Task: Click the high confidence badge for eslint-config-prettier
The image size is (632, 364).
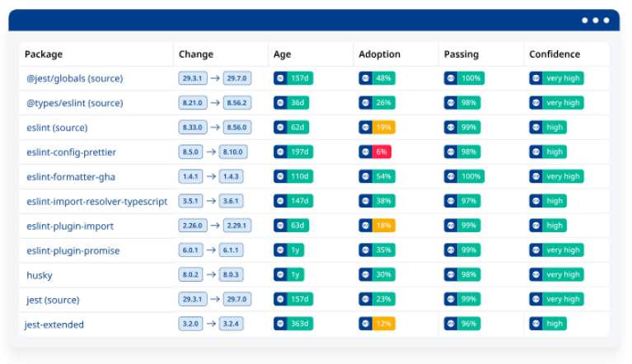Action: [548, 152]
